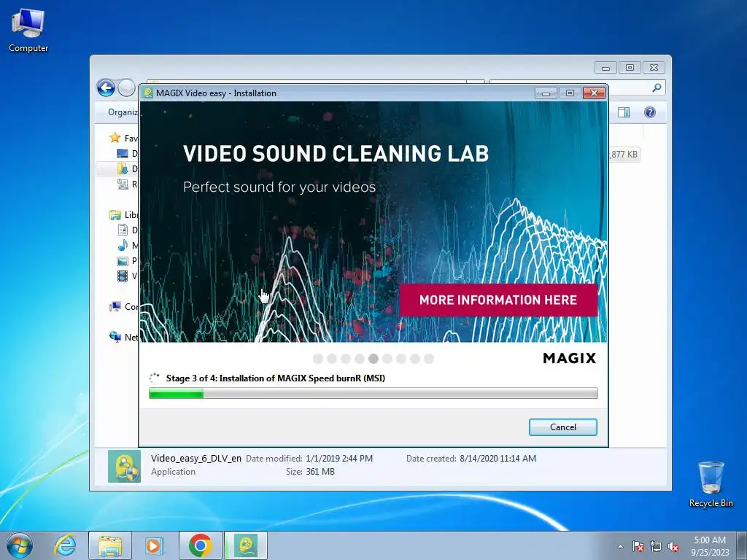Open the Recycle Bin desktop icon
747x560 pixels.
[x=711, y=484]
